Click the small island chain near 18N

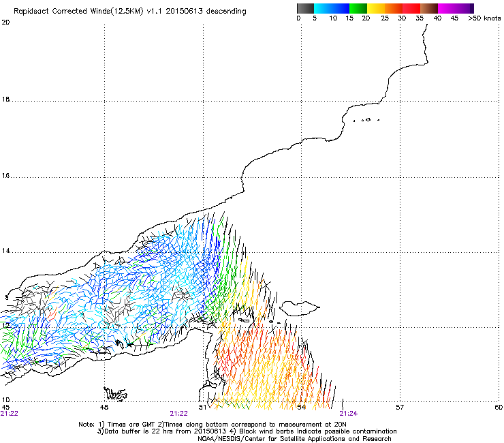point(366,120)
